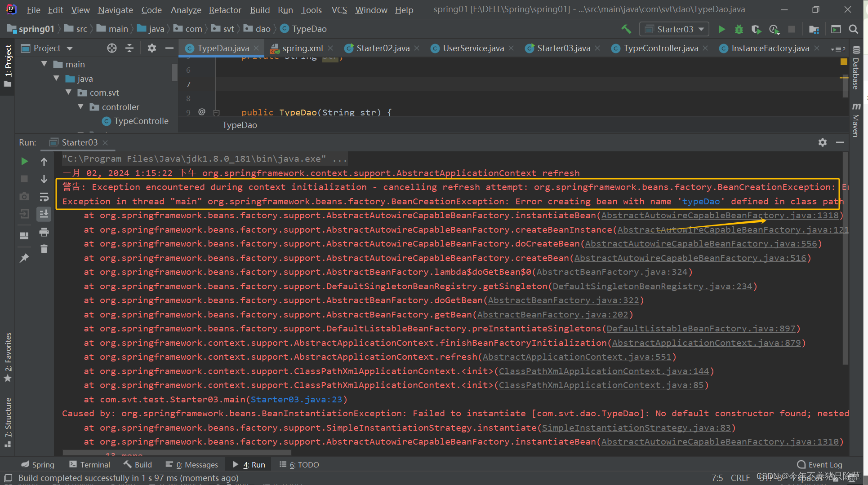Close the TypeDao.java tab

click(256, 48)
